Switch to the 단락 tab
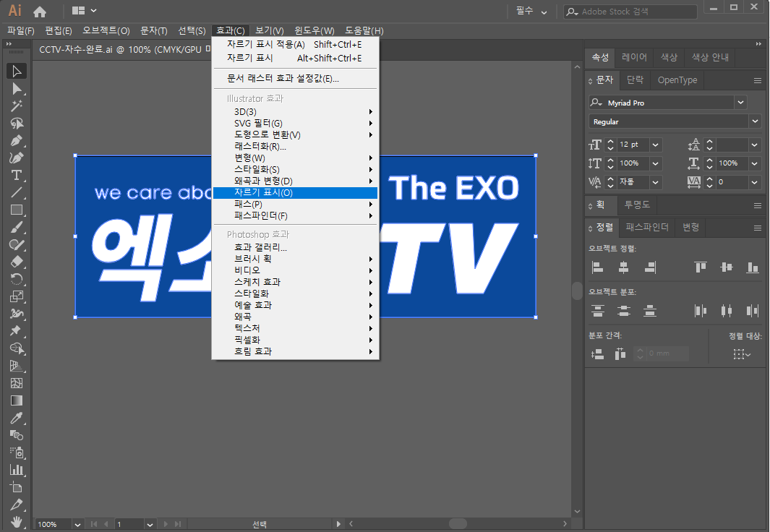770x532 pixels. (635, 80)
